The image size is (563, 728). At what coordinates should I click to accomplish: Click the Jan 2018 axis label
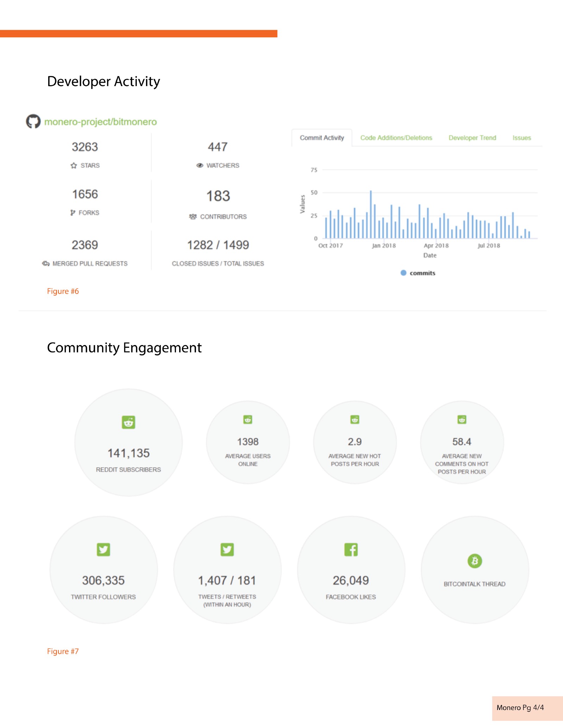click(x=384, y=245)
